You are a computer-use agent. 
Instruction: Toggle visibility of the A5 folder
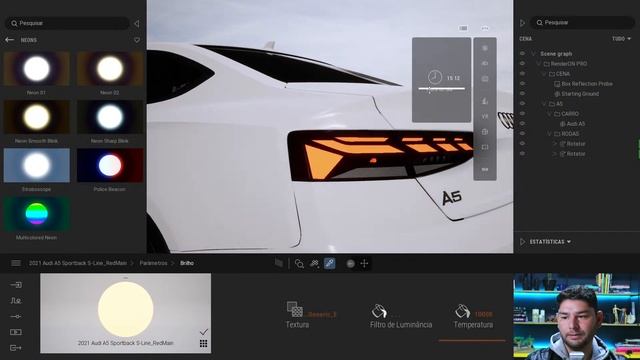coord(522,104)
